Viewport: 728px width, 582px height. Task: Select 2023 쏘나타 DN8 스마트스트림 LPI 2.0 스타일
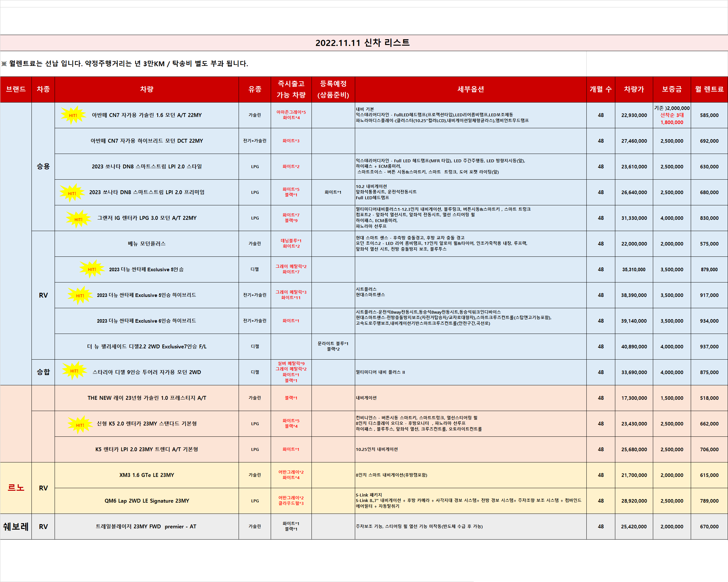pyautogui.click(x=147, y=166)
